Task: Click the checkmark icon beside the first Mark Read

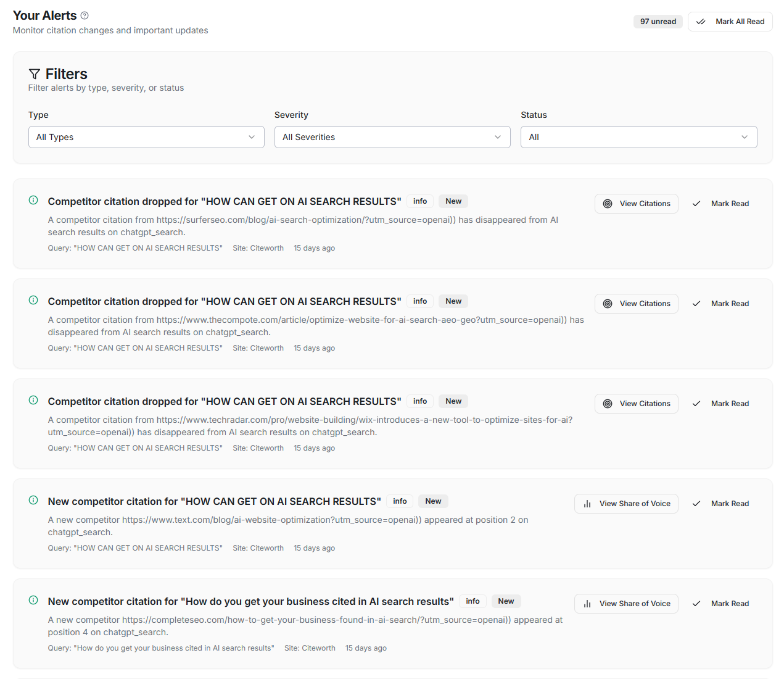Action: 696,203
